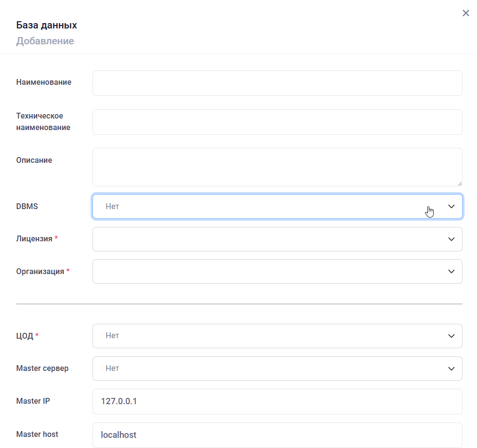Focus the Техническое наименование input field

(277, 122)
